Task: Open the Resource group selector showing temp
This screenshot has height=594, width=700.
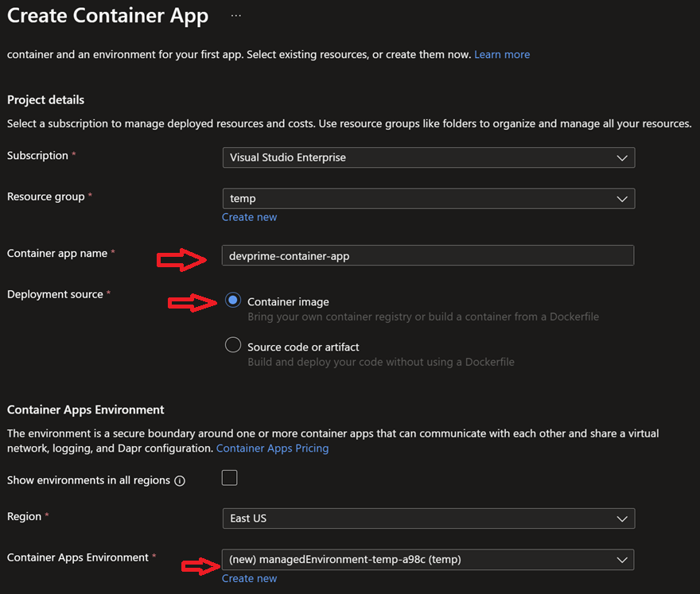Action: point(429,198)
